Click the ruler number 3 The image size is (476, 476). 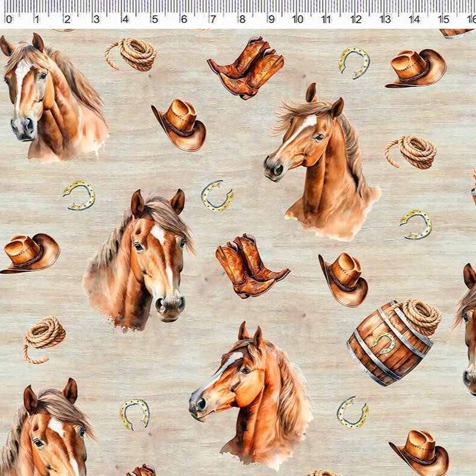[x=96, y=19]
